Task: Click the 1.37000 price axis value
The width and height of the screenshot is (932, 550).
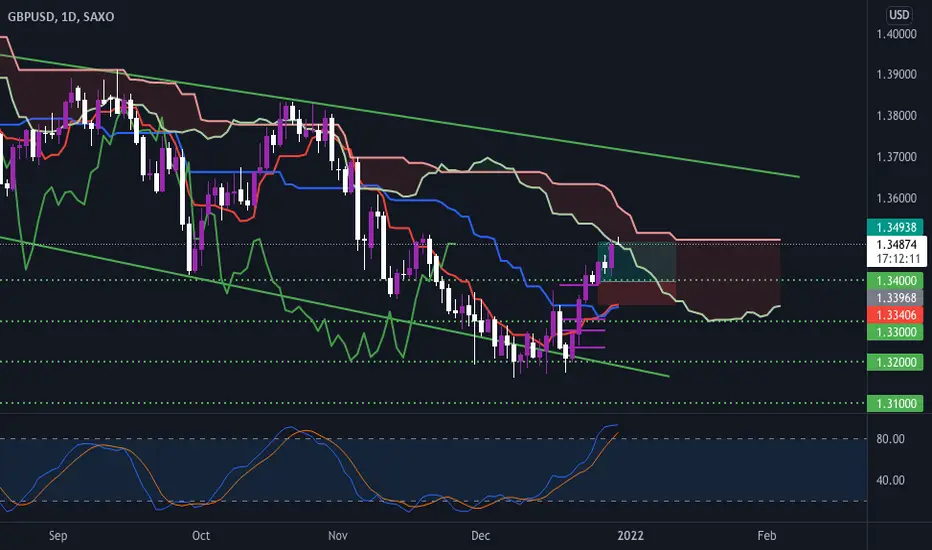Action: pos(896,157)
